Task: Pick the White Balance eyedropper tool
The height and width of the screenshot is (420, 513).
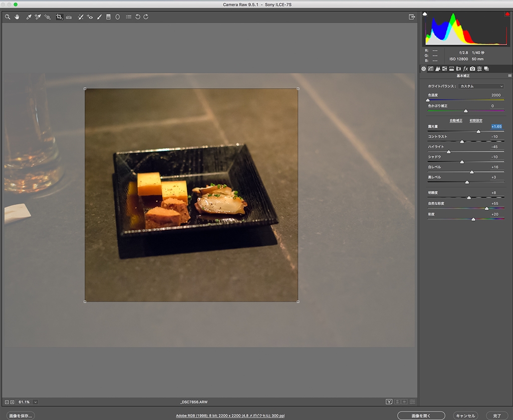Action: click(x=29, y=17)
